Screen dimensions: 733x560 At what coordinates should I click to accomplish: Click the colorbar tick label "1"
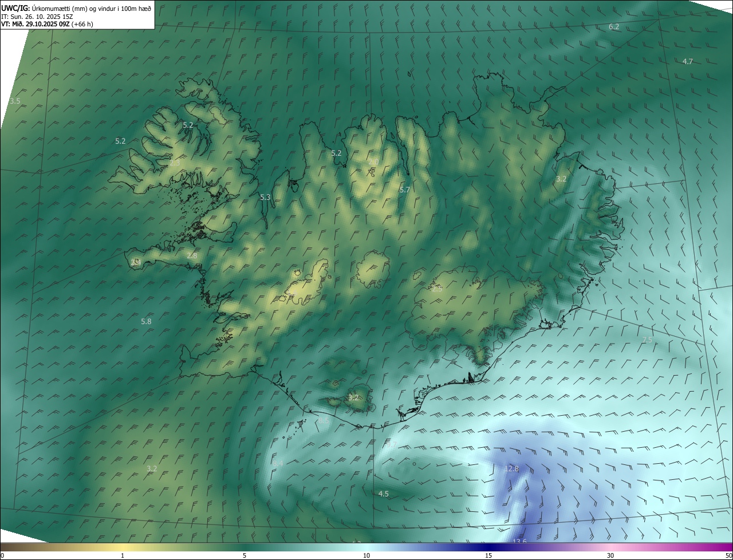pyautogui.click(x=123, y=555)
